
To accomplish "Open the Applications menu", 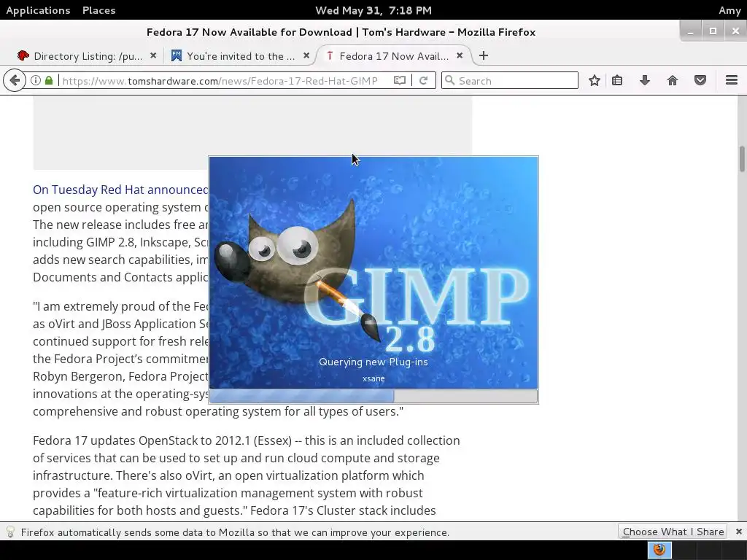I will [38, 10].
